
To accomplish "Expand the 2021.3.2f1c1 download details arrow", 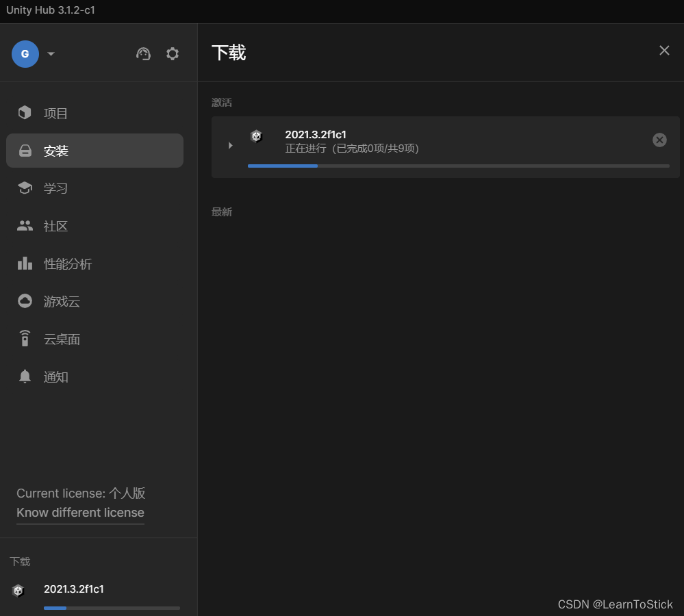I will pyautogui.click(x=230, y=145).
